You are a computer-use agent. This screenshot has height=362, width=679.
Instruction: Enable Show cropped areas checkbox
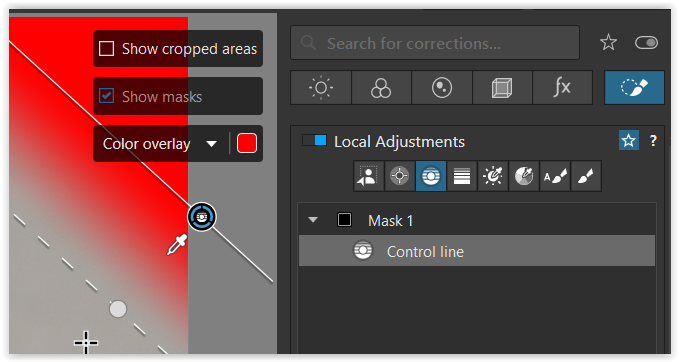click(x=107, y=48)
